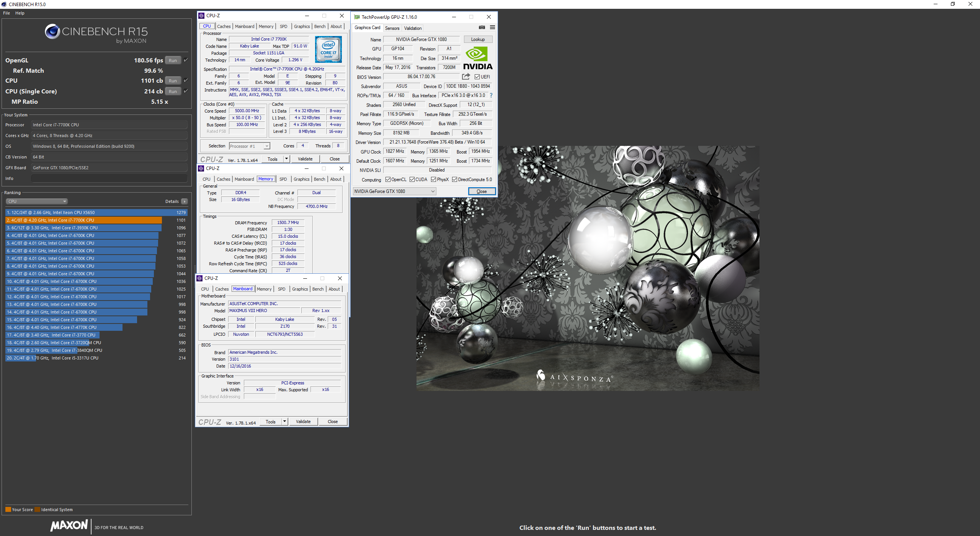
Task: Click the Lookup button in GPU-Z
Action: click(478, 39)
